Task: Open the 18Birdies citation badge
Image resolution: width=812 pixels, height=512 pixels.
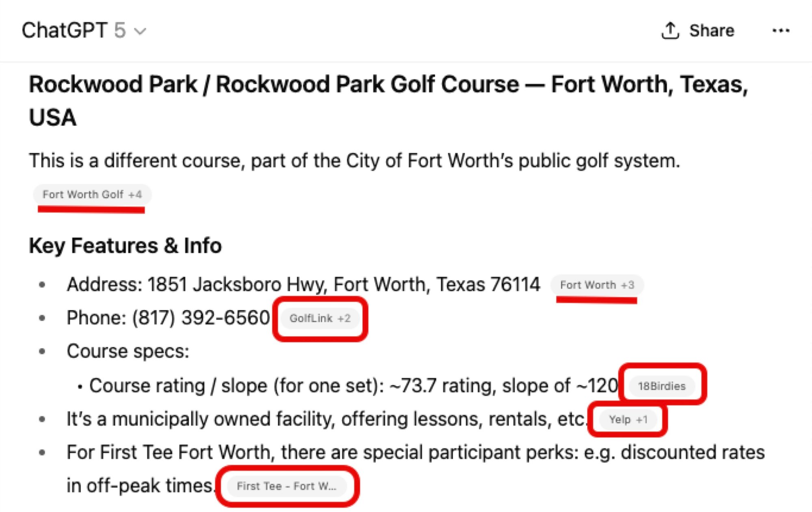Action: [662, 386]
